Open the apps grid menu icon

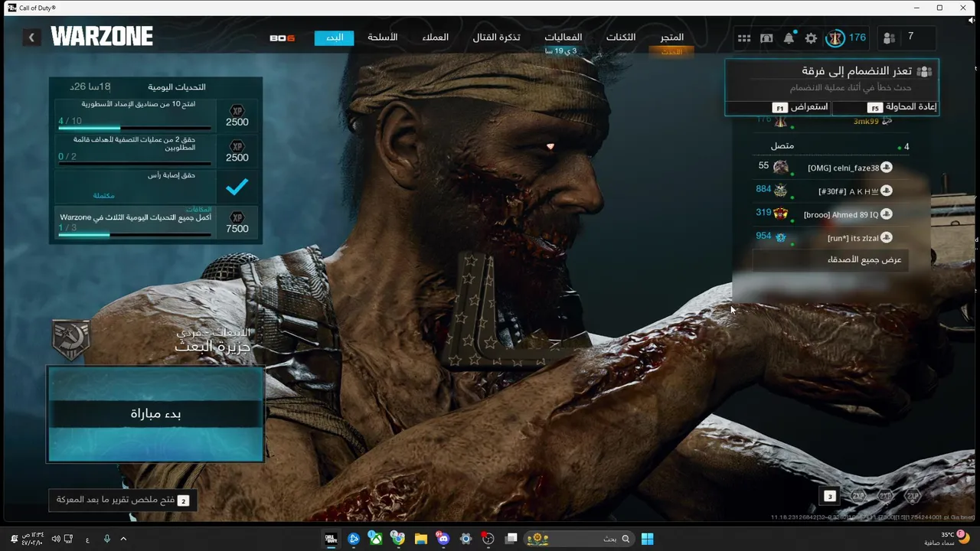point(744,38)
